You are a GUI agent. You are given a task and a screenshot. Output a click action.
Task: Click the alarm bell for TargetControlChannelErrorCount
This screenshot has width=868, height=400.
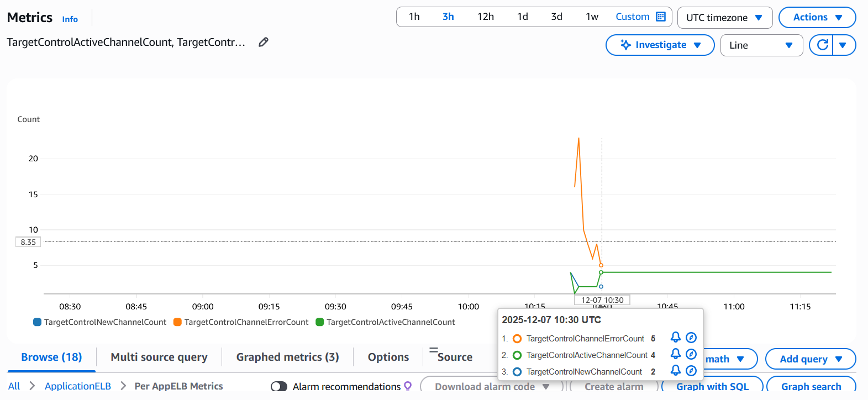coord(675,337)
